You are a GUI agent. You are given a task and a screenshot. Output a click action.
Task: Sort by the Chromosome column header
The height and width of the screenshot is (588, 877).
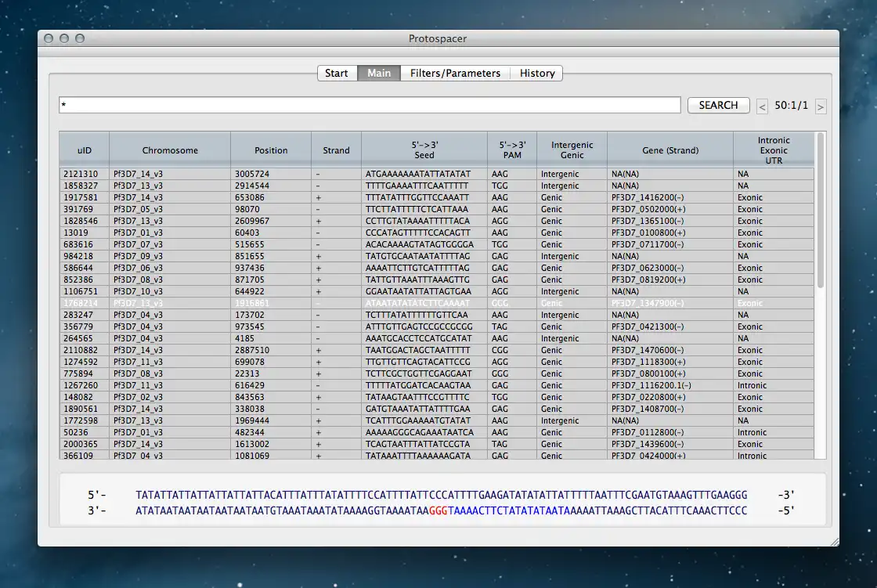point(170,150)
